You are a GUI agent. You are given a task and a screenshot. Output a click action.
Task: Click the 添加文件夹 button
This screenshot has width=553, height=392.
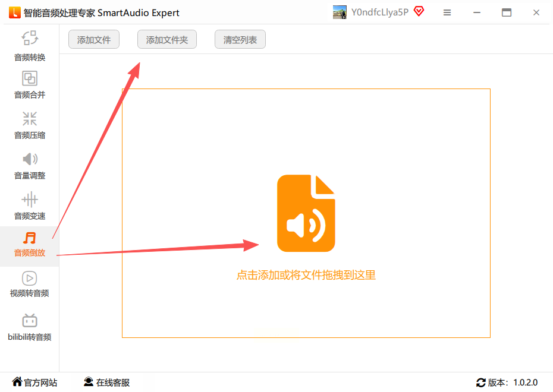pyautogui.click(x=167, y=39)
